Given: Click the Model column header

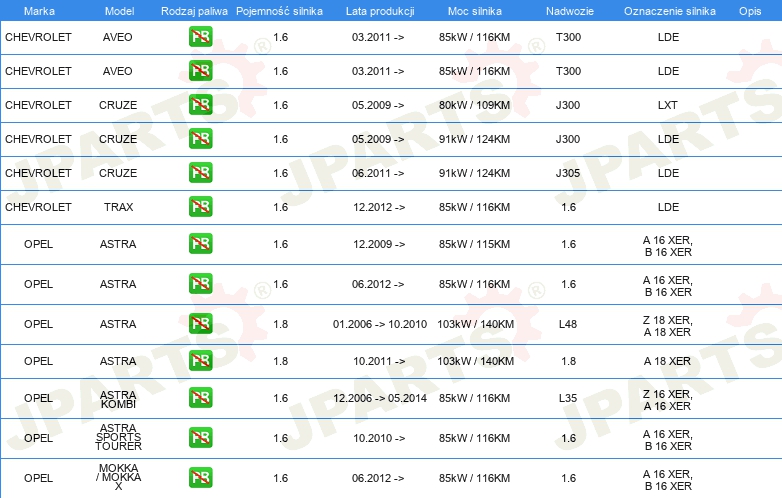Looking at the screenshot, I should point(119,11).
